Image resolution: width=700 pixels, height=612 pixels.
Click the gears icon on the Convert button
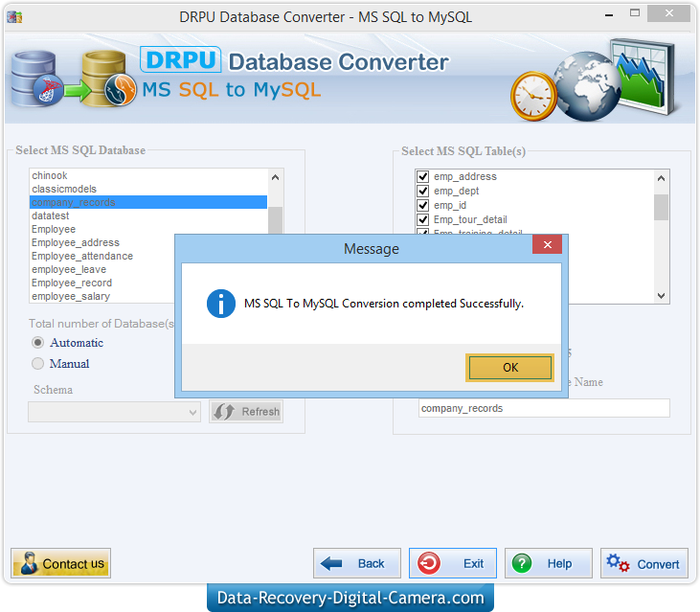[618, 563]
